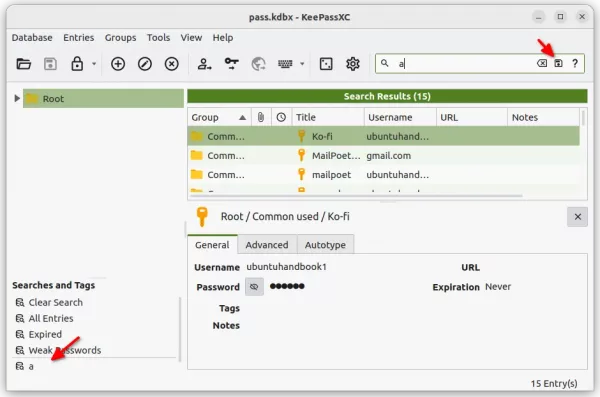Open the Help menu
The height and width of the screenshot is (397, 600).
coord(223,38)
